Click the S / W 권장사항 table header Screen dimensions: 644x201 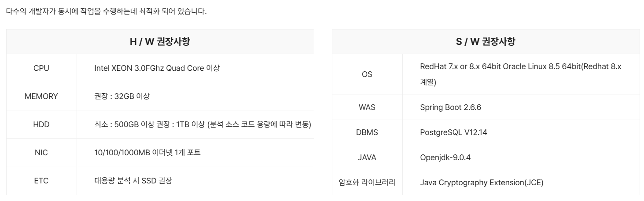point(486,42)
